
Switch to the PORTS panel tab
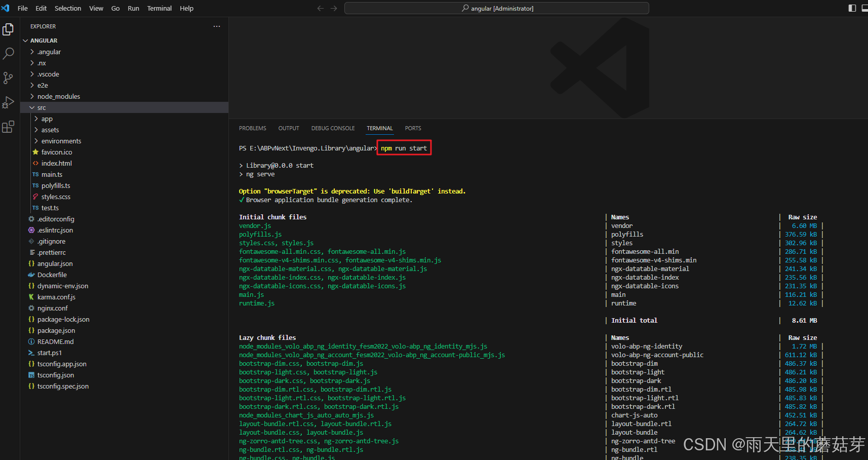point(413,128)
